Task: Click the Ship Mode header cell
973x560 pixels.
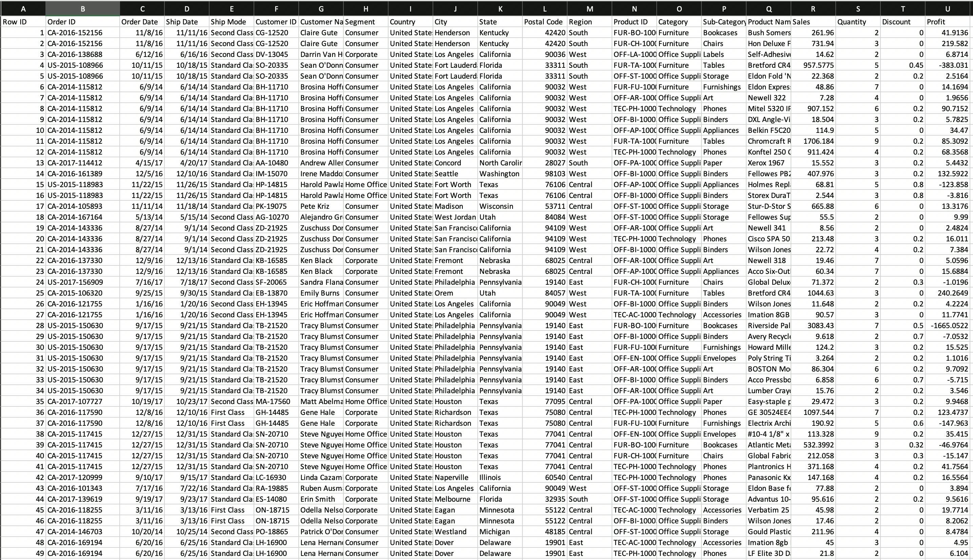Action: pos(232,22)
